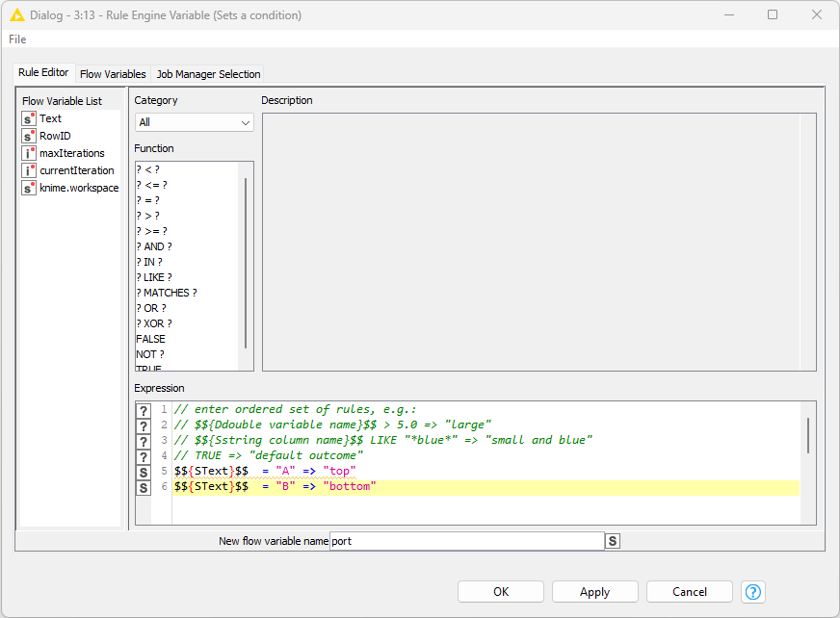Select the '? <= ?' function
This screenshot has height=618, width=840.
pos(151,185)
